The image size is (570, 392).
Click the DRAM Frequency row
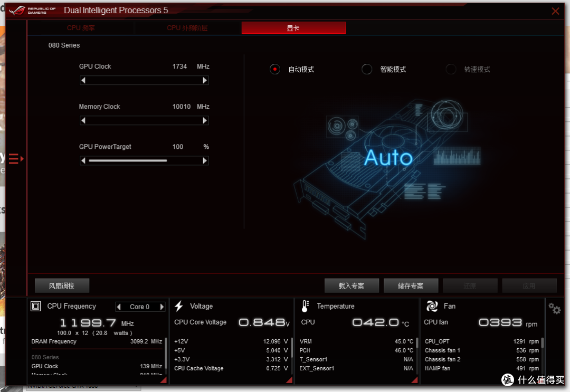pyautogui.click(x=97, y=341)
